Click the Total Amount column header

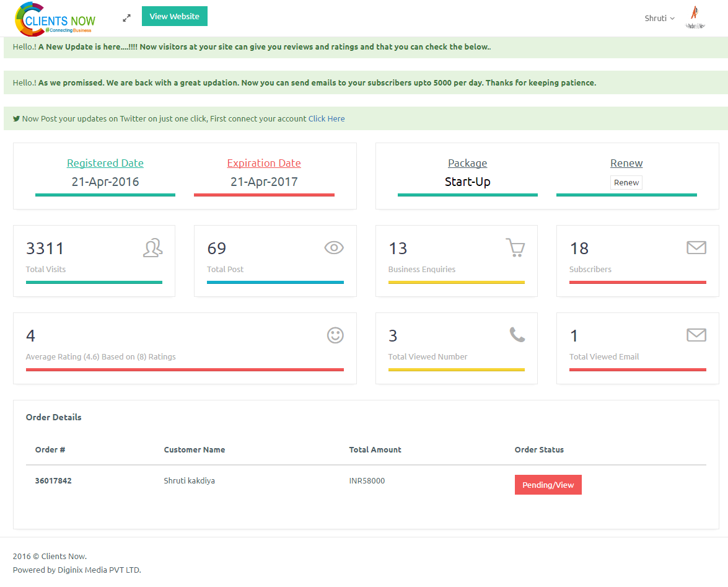(375, 449)
